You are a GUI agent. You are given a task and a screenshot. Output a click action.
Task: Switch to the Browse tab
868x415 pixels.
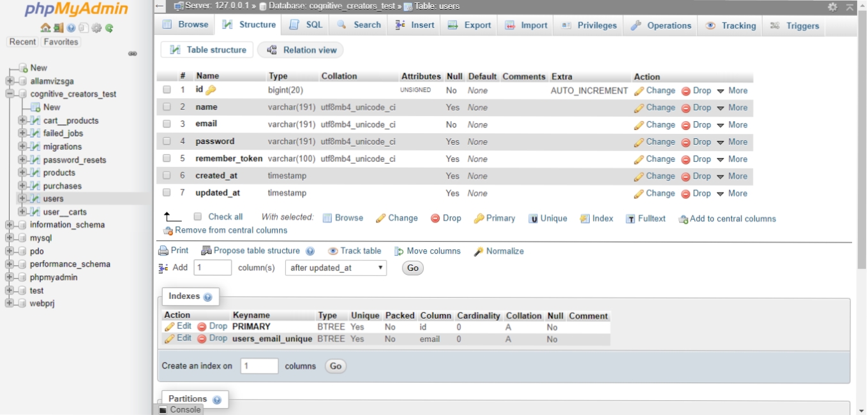pos(186,25)
